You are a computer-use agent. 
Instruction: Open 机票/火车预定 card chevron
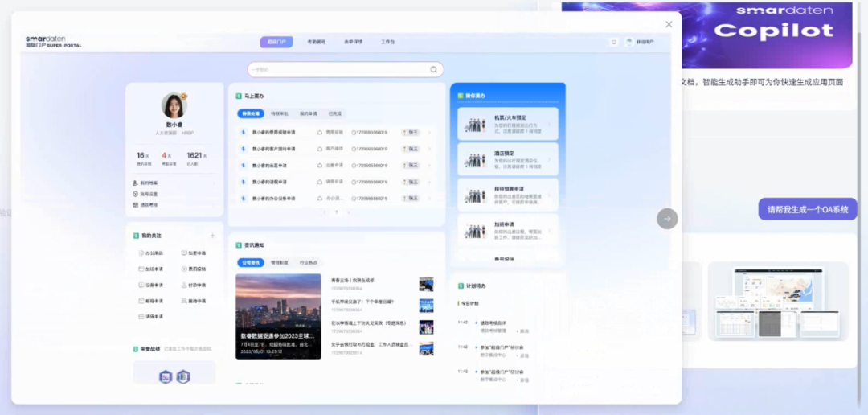[x=549, y=124]
